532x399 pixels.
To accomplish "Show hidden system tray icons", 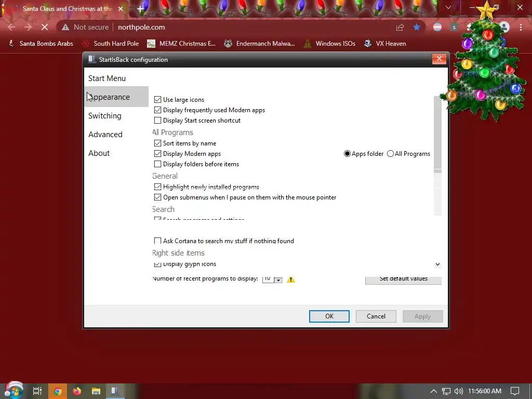I will [434, 391].
